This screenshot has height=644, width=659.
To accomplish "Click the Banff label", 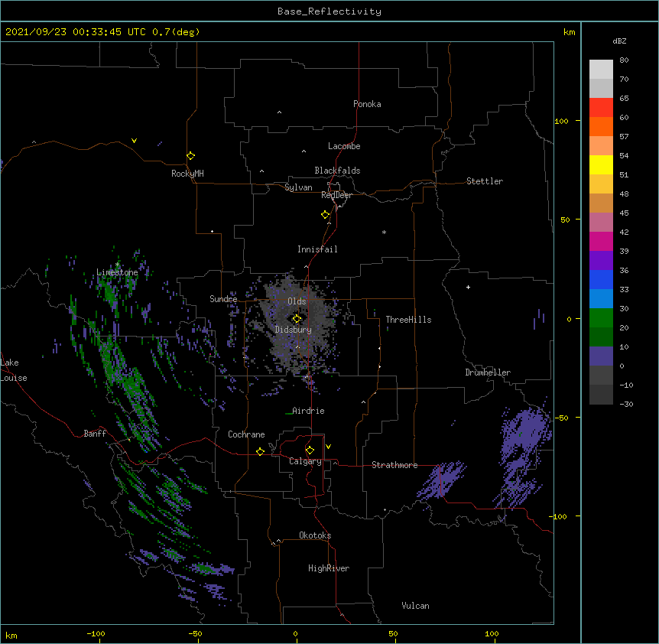I will coord(95,434).
